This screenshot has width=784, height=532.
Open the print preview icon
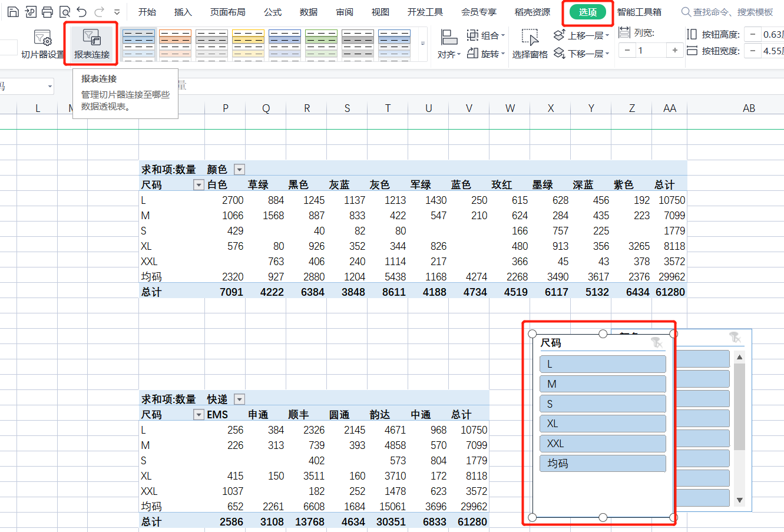tap(65, 12)
